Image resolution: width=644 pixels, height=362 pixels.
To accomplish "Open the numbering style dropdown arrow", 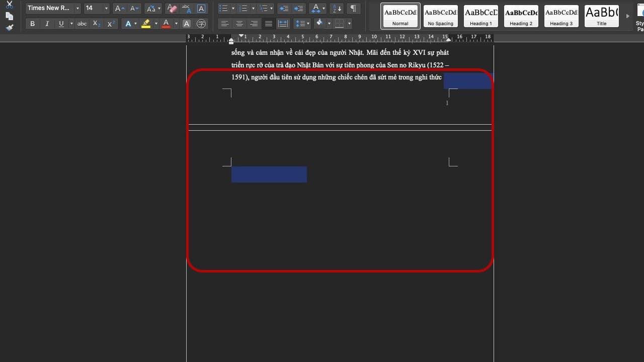I will tap(253, 9).
